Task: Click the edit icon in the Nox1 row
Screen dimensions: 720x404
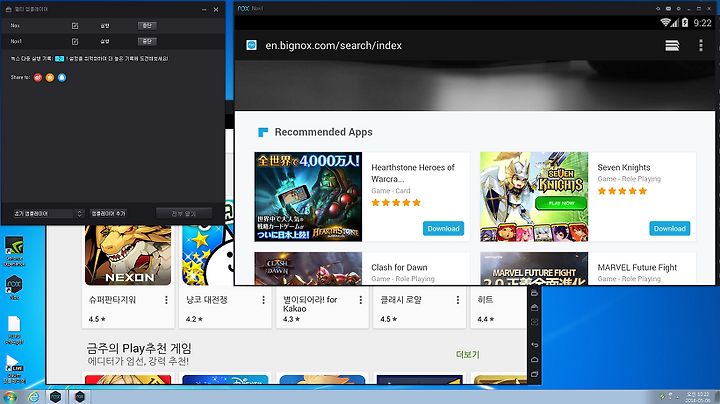Action: [75, 42]
